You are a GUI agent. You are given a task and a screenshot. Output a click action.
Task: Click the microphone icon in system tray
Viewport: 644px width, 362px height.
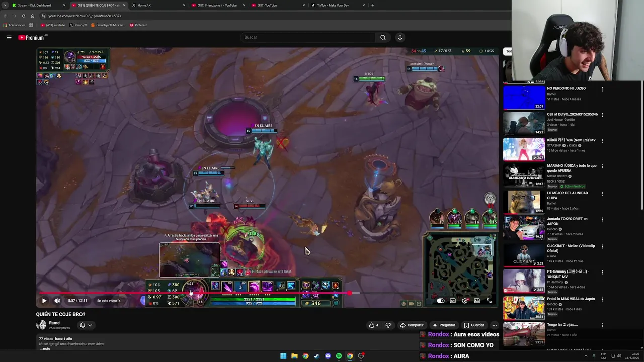tap(594, 356)
